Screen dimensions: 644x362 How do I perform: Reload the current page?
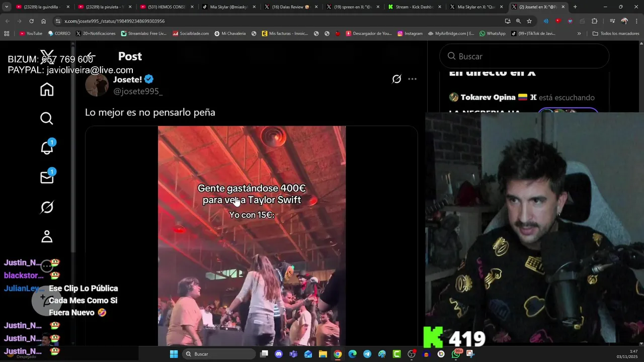(x=31, y=21)
